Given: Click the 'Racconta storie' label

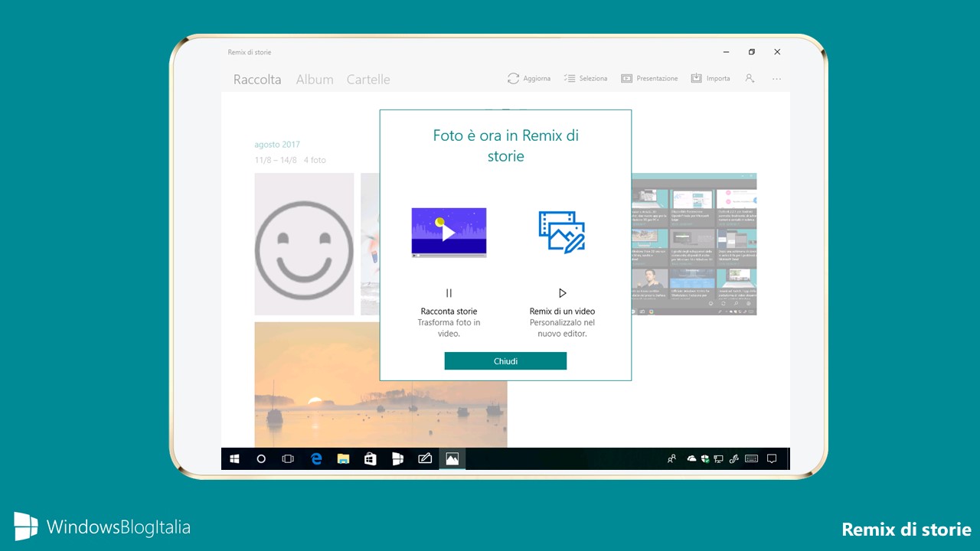Looking at the screenshot, I should click(449, 311).
